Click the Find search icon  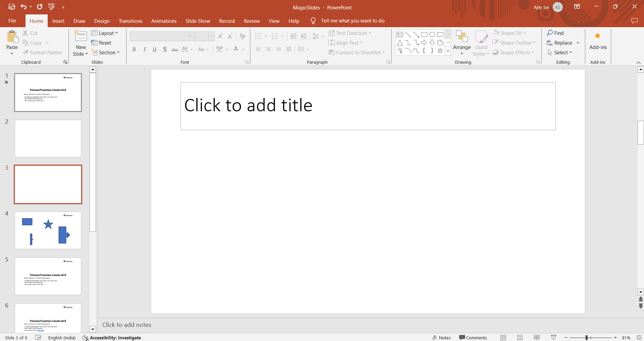point(550,33)
